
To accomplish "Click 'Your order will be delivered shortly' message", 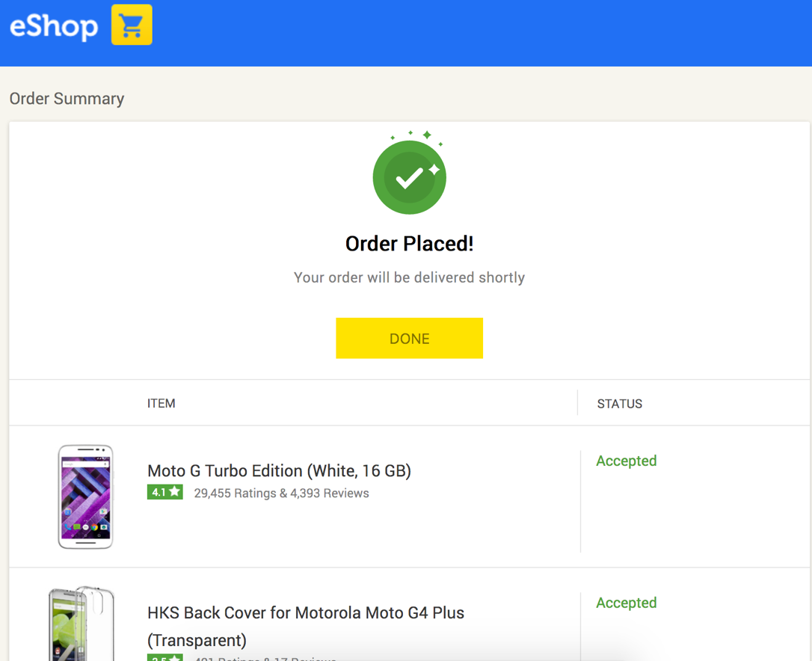I will click(409, 277).
